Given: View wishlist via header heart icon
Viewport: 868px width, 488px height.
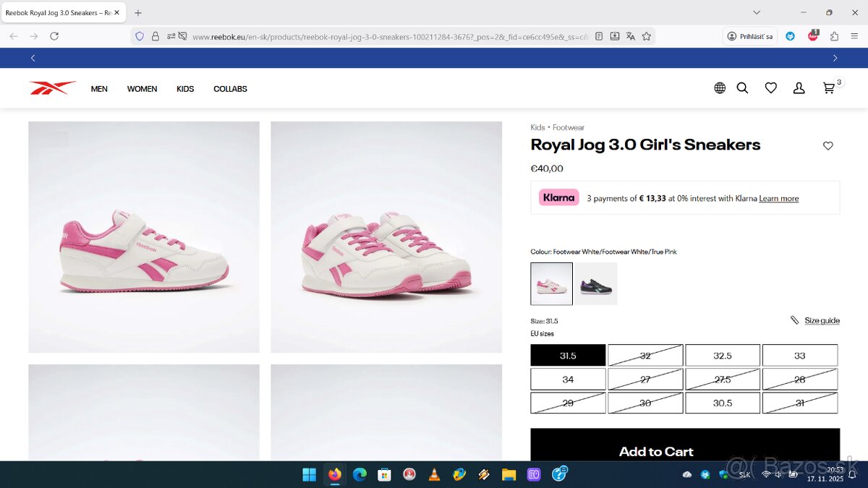Looking at the screenshot, I should point(770,87).
